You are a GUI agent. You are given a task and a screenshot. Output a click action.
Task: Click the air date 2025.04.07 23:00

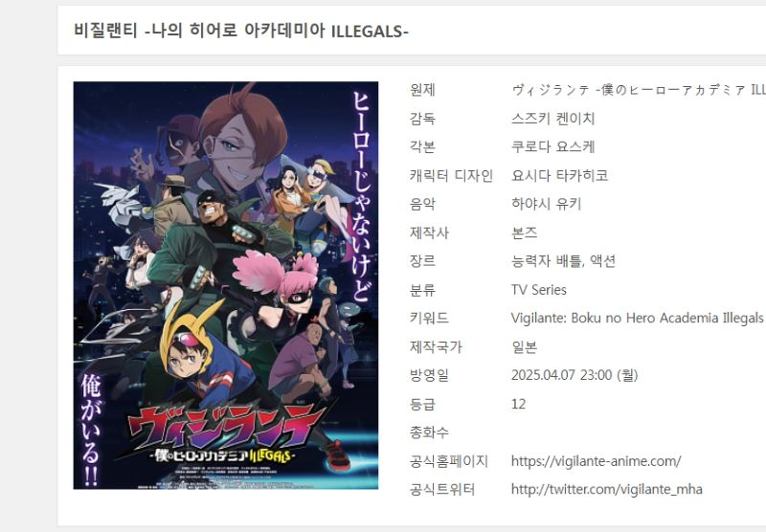(561, 375)
